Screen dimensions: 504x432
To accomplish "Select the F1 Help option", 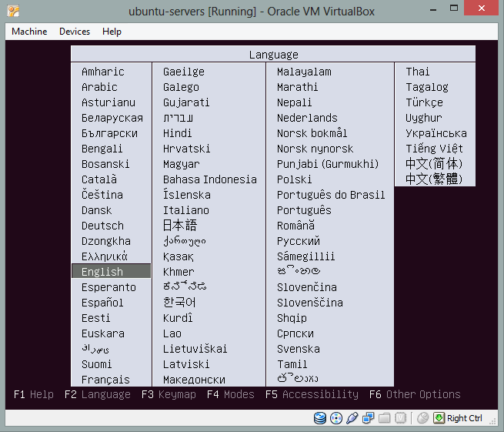I will click(33, 394).
